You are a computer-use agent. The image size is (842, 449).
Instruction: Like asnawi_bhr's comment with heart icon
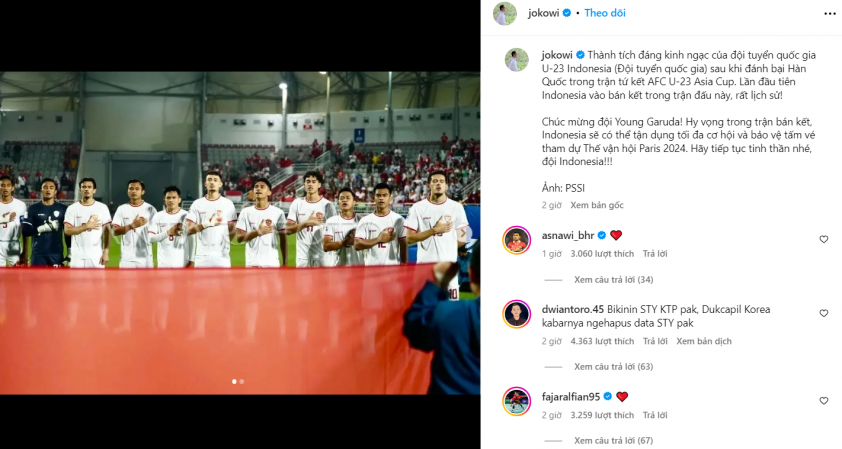824,240
